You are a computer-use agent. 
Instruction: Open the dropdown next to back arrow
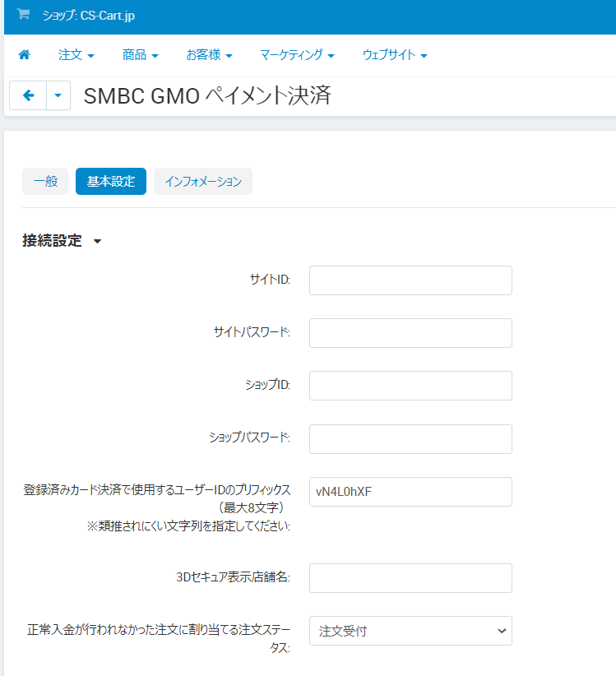tap(58, 95)
